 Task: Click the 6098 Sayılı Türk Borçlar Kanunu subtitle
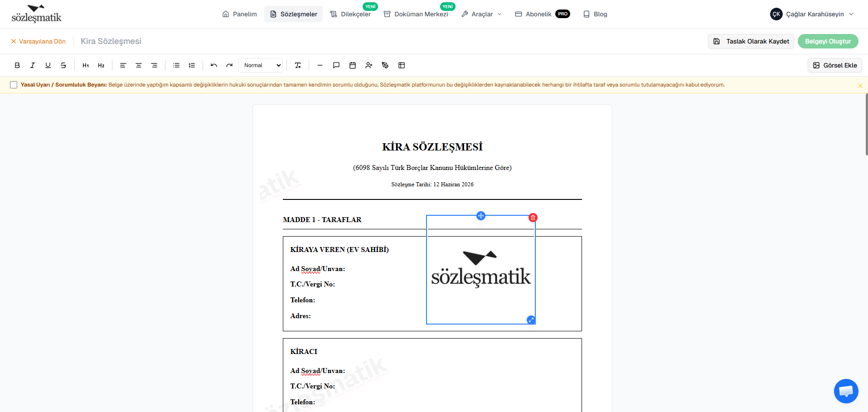[432, 168]
